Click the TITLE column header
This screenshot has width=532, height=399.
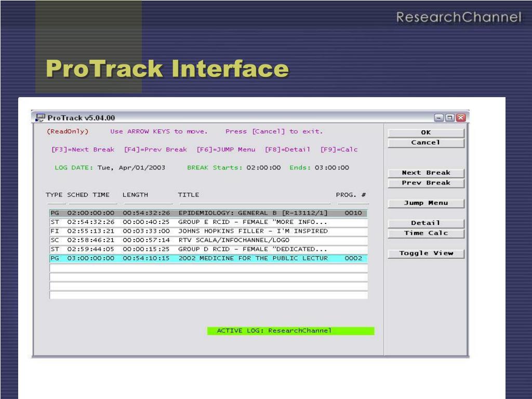[189, 195]
